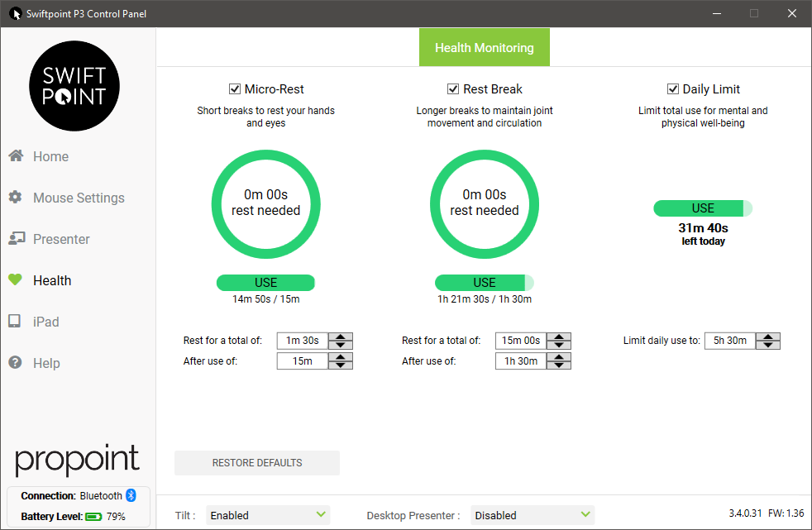Uncheck the Rest Break checkbox

click(x=453, y=89)
